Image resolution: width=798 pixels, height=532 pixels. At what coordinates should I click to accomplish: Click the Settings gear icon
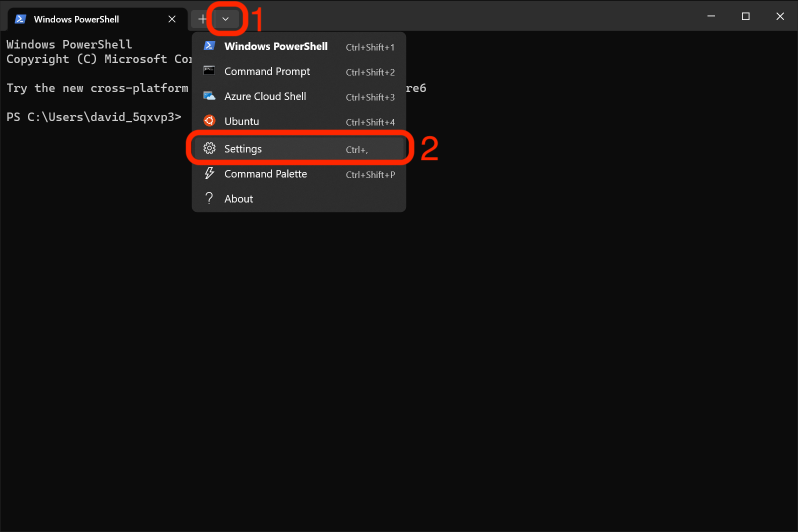pos(209,148)
